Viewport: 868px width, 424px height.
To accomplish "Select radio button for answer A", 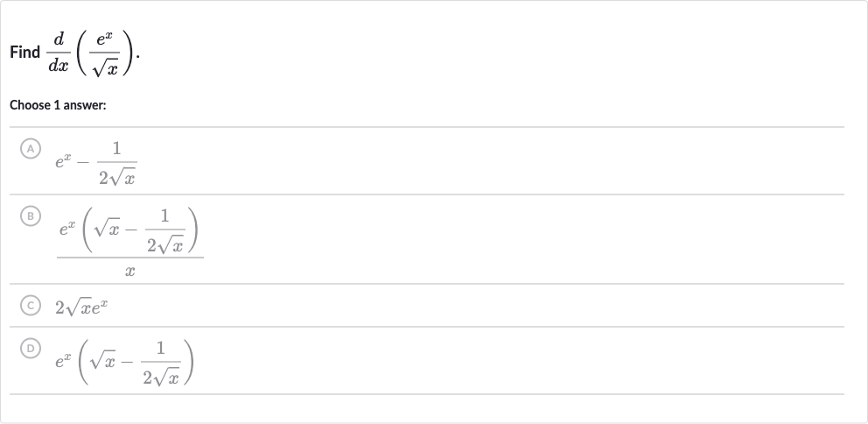I will (31, 149).
